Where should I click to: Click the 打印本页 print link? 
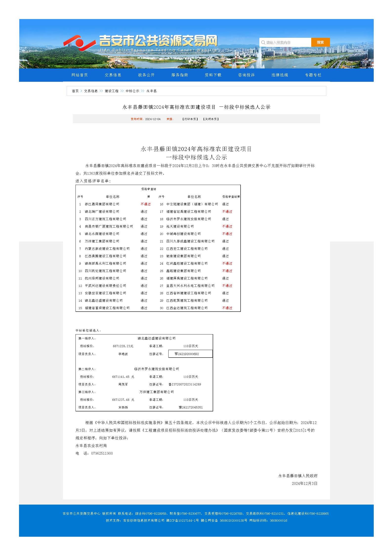tap(190, 119)
